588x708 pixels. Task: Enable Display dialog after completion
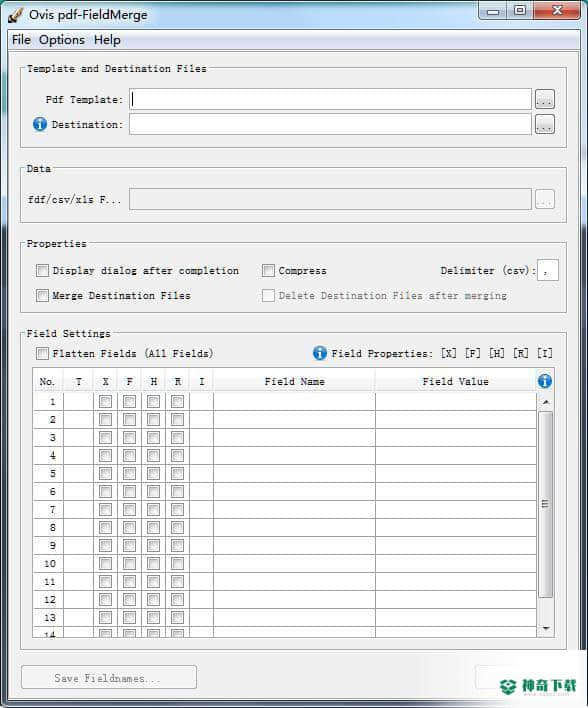(x=42, y=270)
